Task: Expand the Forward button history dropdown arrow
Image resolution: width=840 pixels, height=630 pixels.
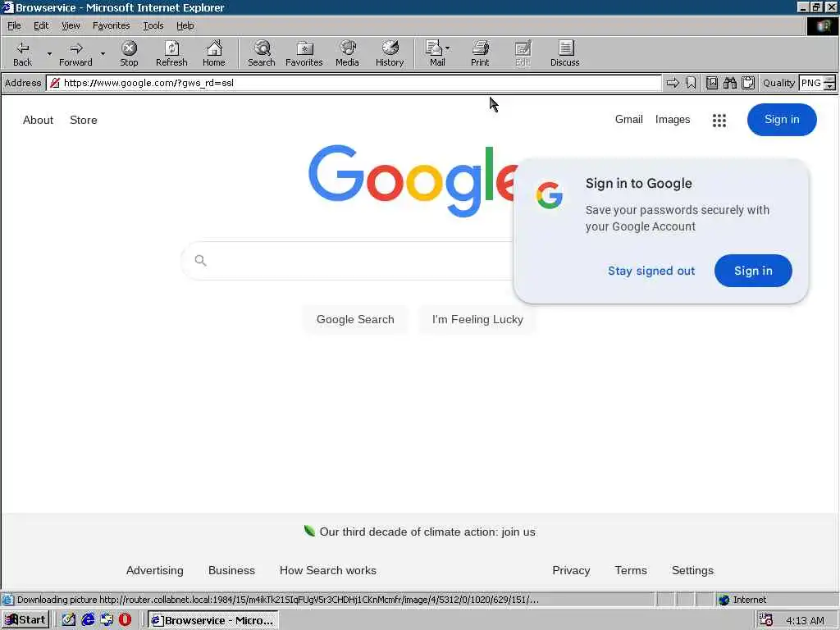Action: point(103,53)
